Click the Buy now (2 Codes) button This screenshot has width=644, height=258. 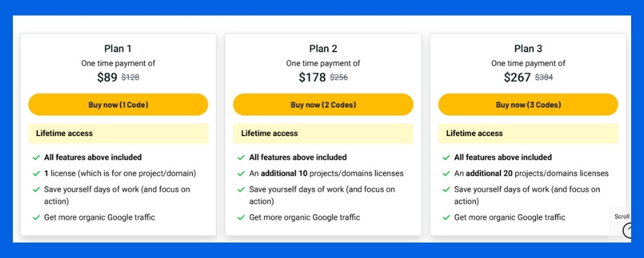tap(323, 104)
